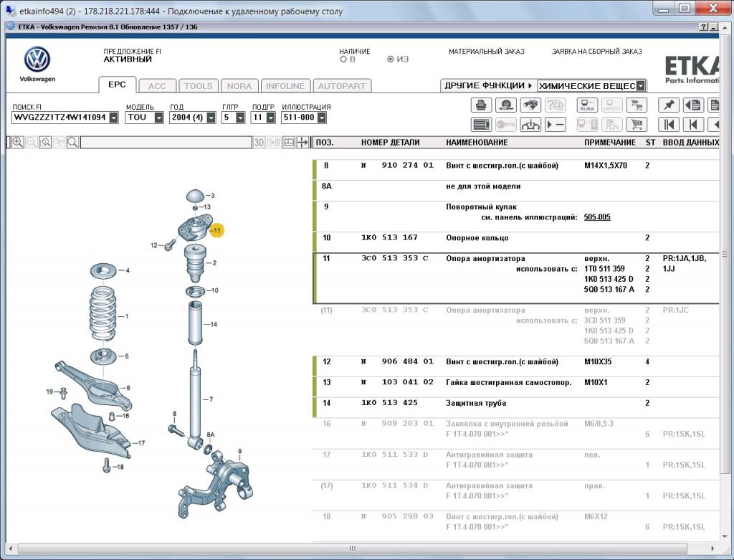The width and height of the screenshot is (734, 560).
Task: Click the double shopping carts icon
Action: pyautogui.click(x=637, y=105)
